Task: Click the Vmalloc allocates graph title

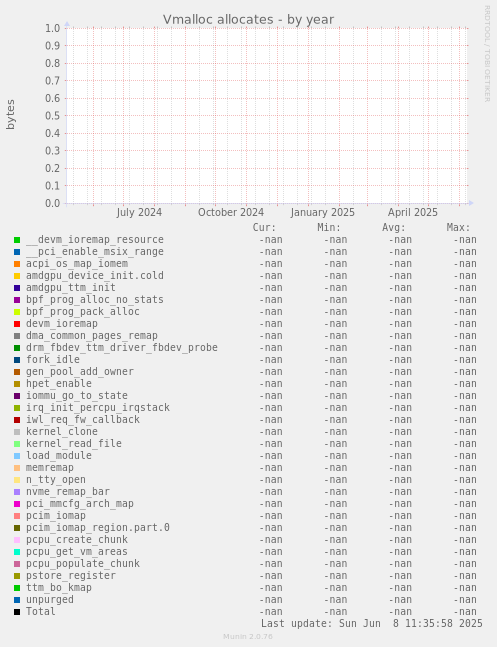Action: click(248, 19)
